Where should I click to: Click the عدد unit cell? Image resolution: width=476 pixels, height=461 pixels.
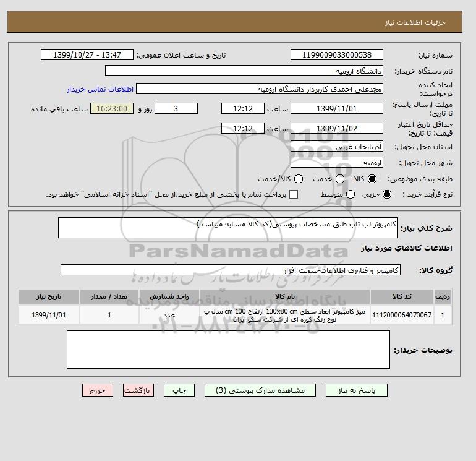pos(169,315)
